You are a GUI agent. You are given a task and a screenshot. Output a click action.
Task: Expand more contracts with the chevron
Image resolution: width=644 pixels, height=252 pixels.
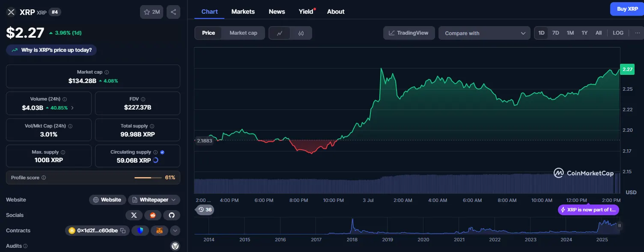click(175, 231)
